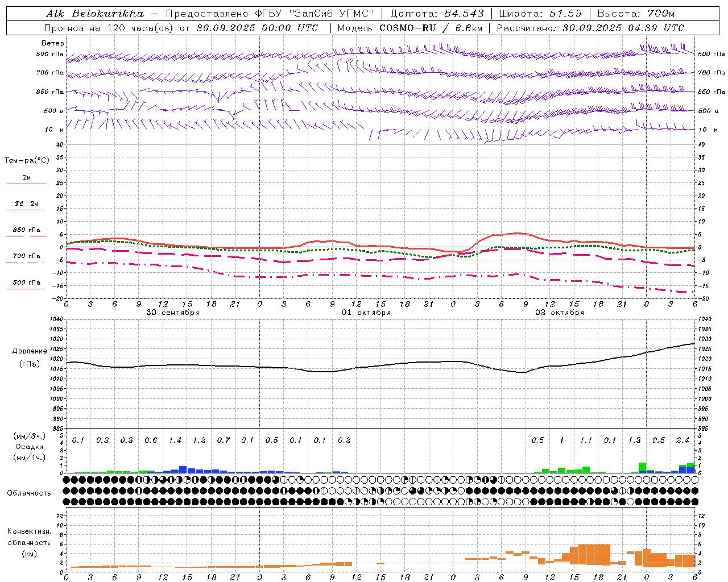
Task: Click the dashed line sample under 'Td 2м'
Action: click(x=25, y=210)
